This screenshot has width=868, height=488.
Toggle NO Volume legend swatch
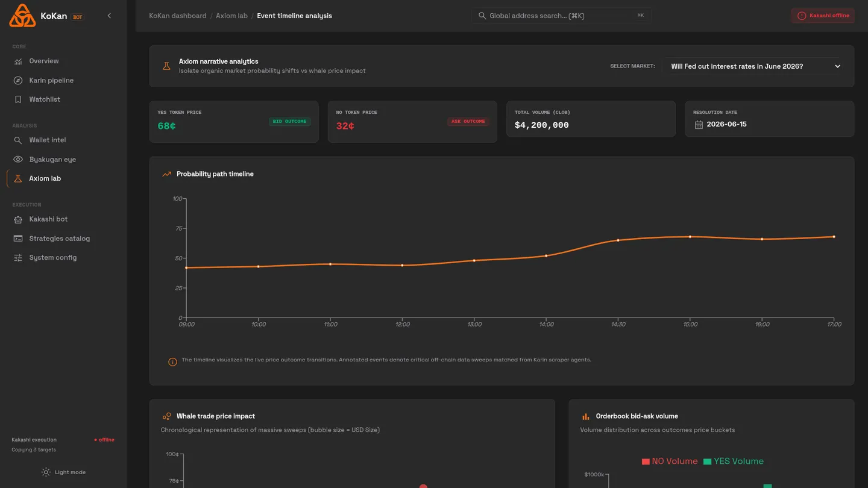(646, 461)
